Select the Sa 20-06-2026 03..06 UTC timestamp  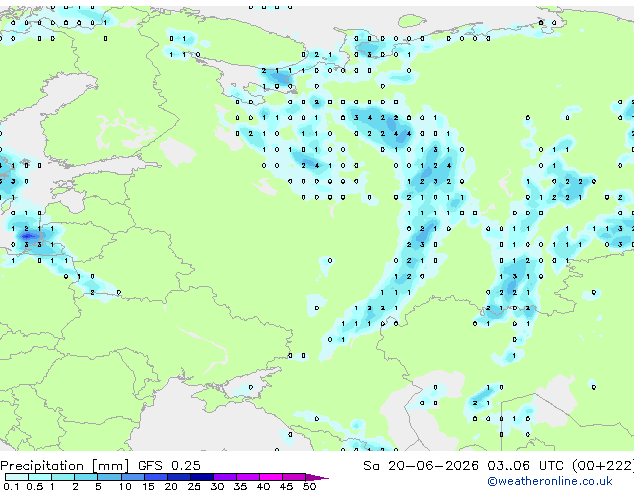[x=463, y=466]
